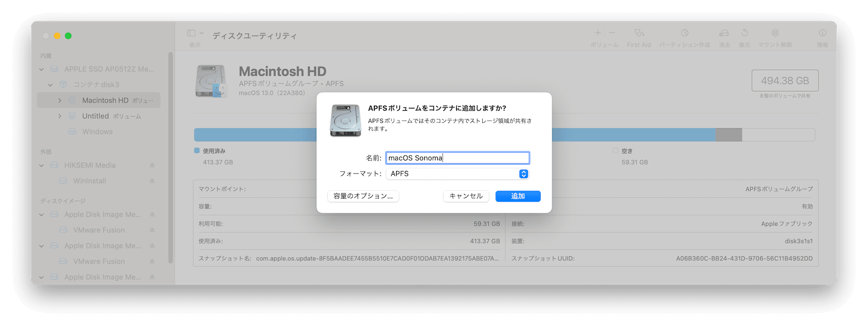The height and width of the screenshot is (326, 868).
Task: Click the ディスクユーティリティ window title
Action: (254, 36)
